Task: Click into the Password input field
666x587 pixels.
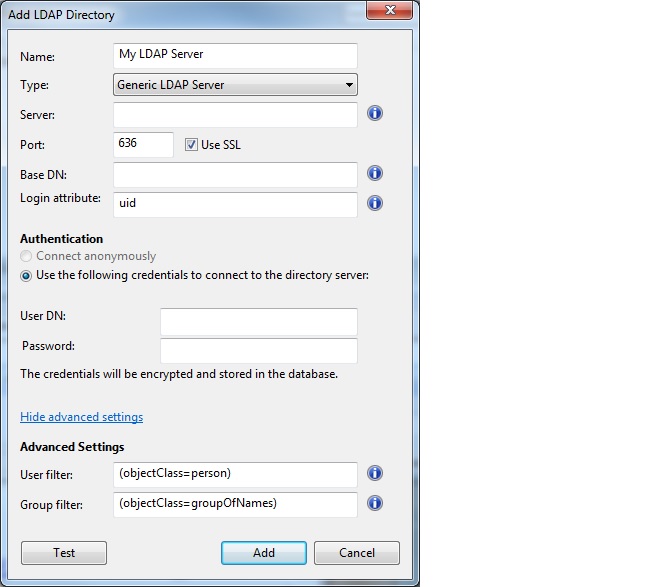Action: click(x=259, y=351)
